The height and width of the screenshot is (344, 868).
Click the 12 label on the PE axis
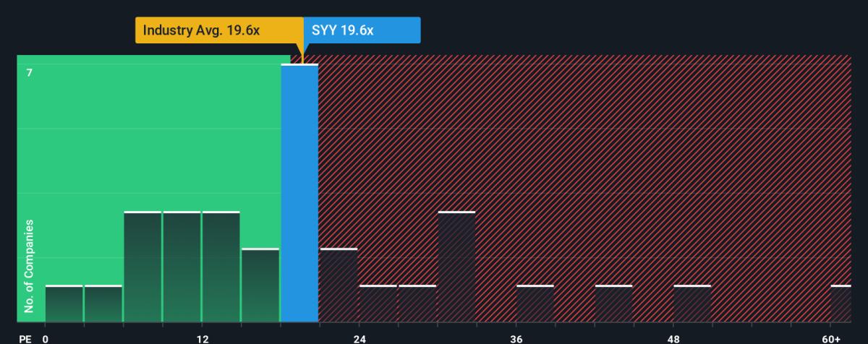point(202,337)
